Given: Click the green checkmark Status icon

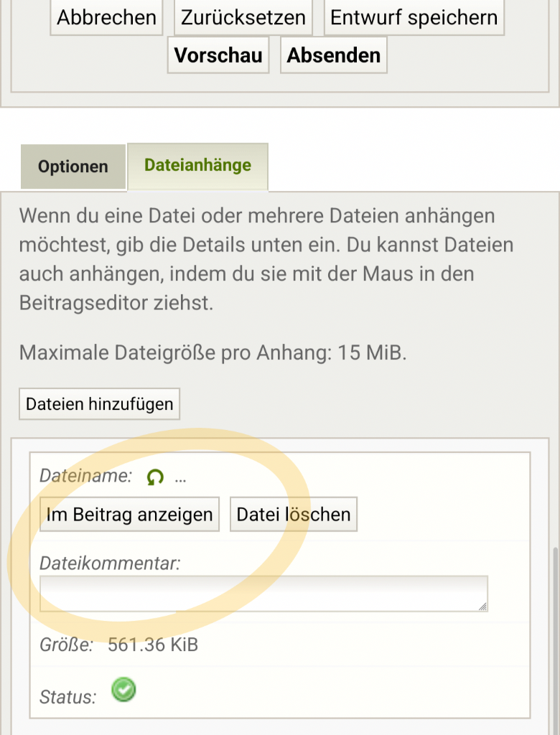Looking at the screenshot, I should 123,690.
